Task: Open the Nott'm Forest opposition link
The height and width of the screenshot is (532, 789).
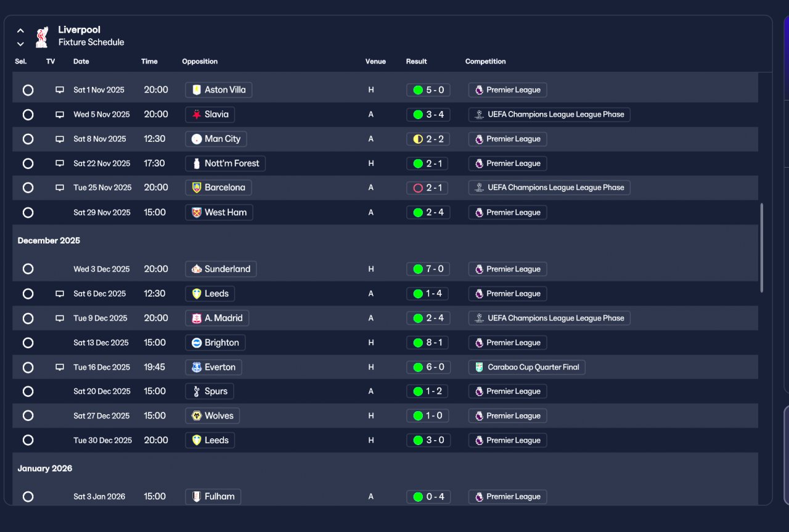Action: 226,163
